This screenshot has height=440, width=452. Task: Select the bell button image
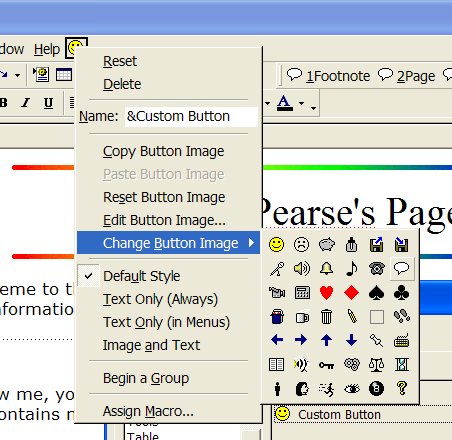click(x=326, y=268)
